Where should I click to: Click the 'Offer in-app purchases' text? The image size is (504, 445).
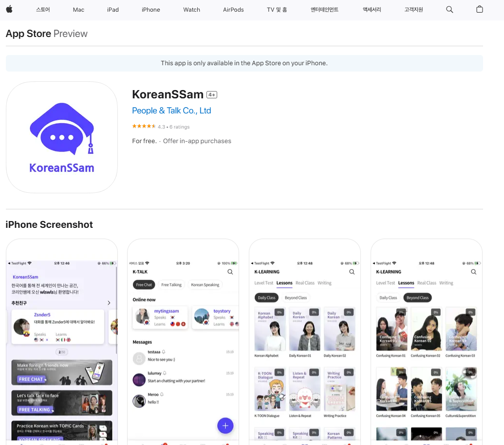pos(197,141)
